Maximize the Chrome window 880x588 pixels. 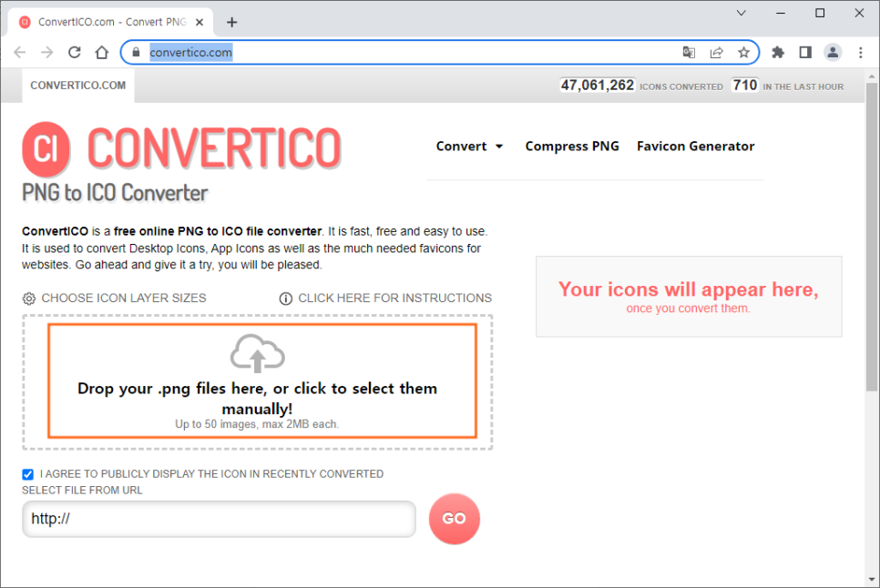click(820, 13)
